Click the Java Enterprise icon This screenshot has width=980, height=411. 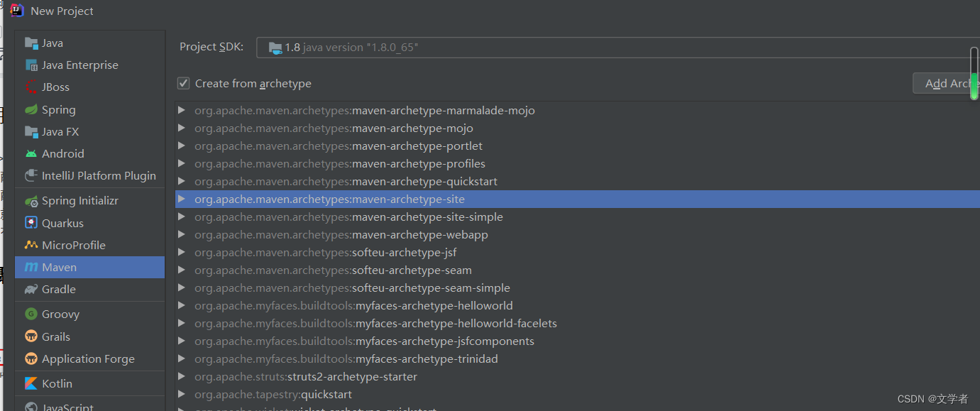tap(31, 65)
